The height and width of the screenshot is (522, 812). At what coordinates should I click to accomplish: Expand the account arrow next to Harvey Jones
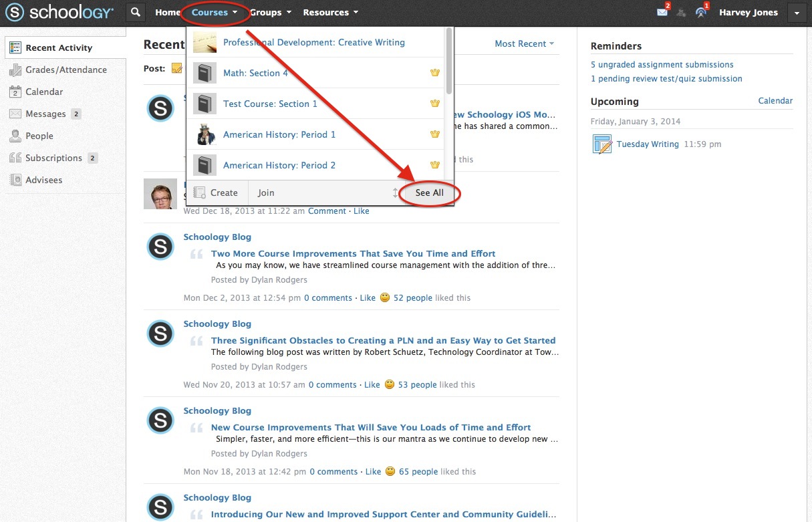click(796, 13)
